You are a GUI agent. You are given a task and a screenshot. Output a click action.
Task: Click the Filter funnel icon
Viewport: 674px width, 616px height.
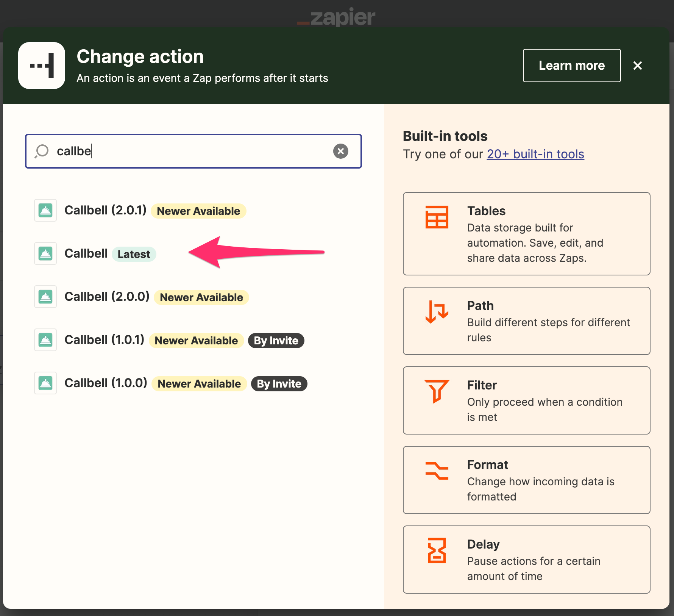pos(437,391)
